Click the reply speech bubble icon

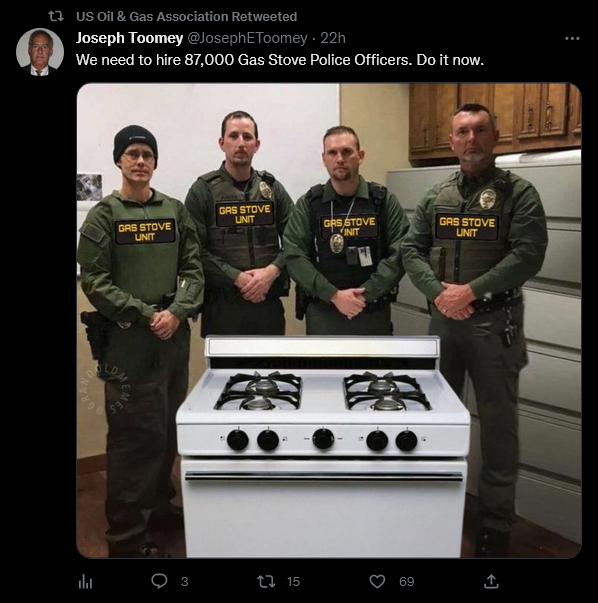(159, 581)
